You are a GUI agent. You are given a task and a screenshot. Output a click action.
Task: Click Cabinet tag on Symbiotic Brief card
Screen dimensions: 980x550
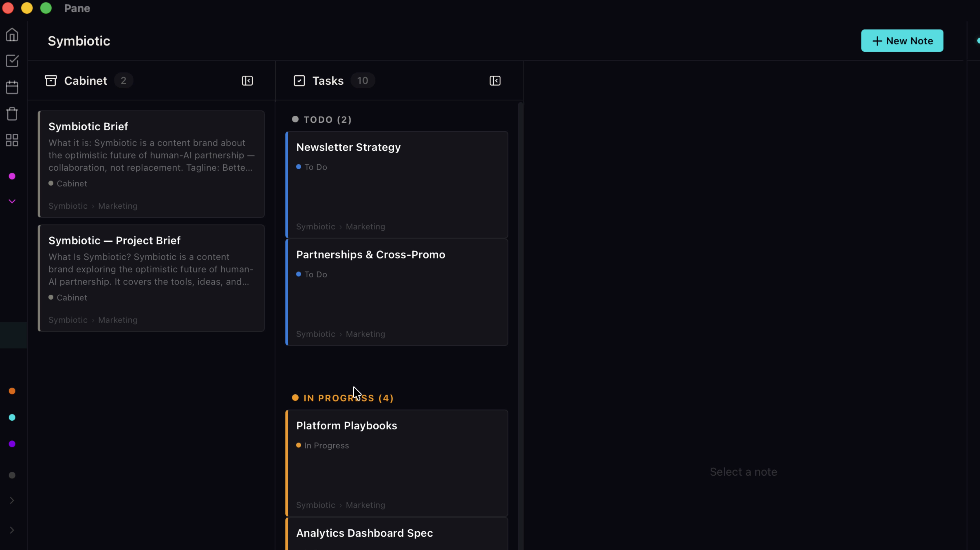click(68, 183)
